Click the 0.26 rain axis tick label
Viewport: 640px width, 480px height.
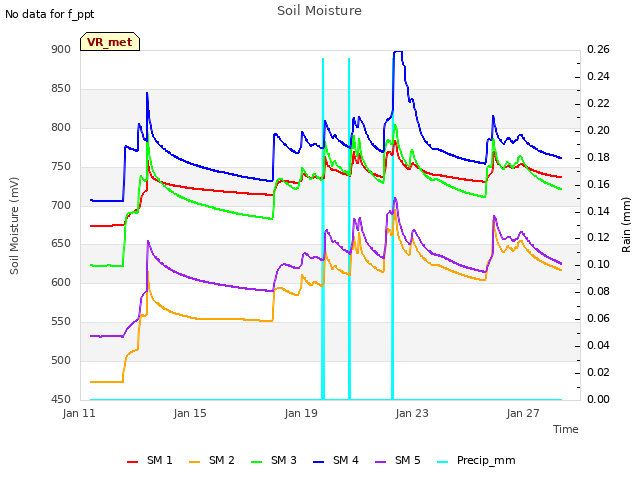(x=598, y=50)
